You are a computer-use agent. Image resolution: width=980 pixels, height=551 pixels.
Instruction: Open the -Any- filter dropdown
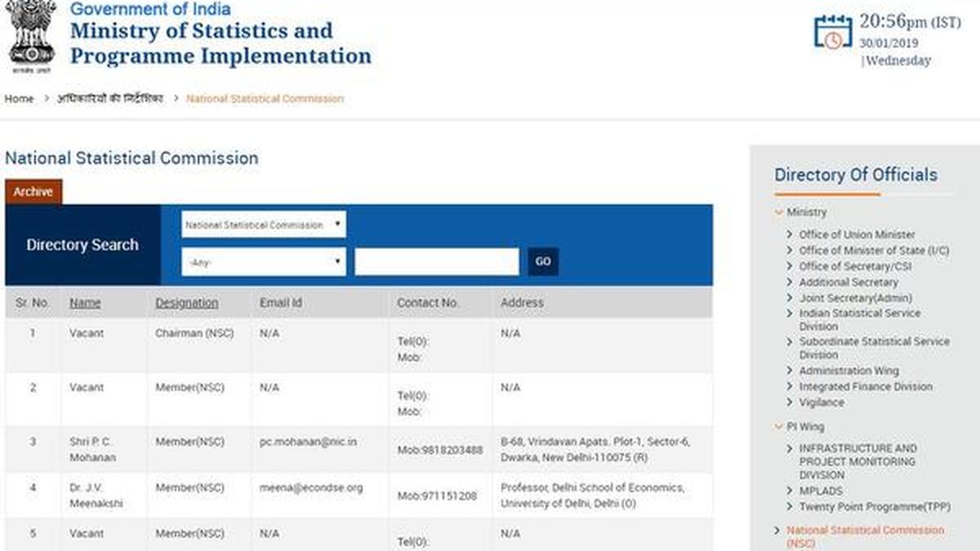263,260
